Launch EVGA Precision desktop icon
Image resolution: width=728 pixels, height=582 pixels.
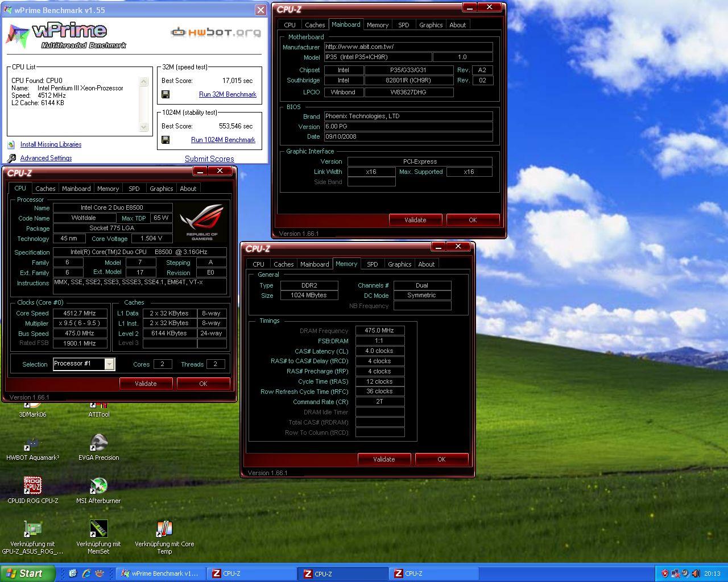pos(99,448)
